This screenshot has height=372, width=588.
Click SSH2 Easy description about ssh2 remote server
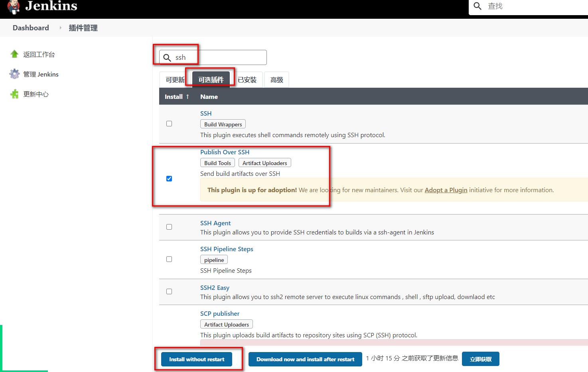tap(347, 297)
